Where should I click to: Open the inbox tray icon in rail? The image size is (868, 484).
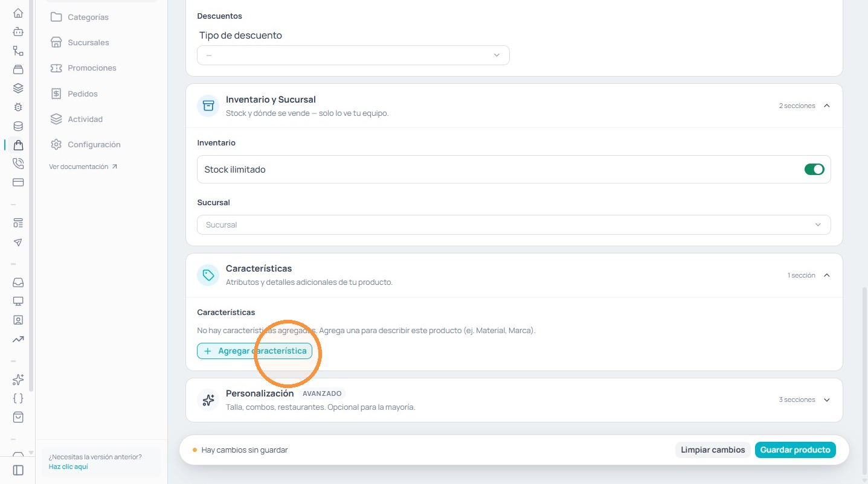pyautogui.click(x=18, y=282)
